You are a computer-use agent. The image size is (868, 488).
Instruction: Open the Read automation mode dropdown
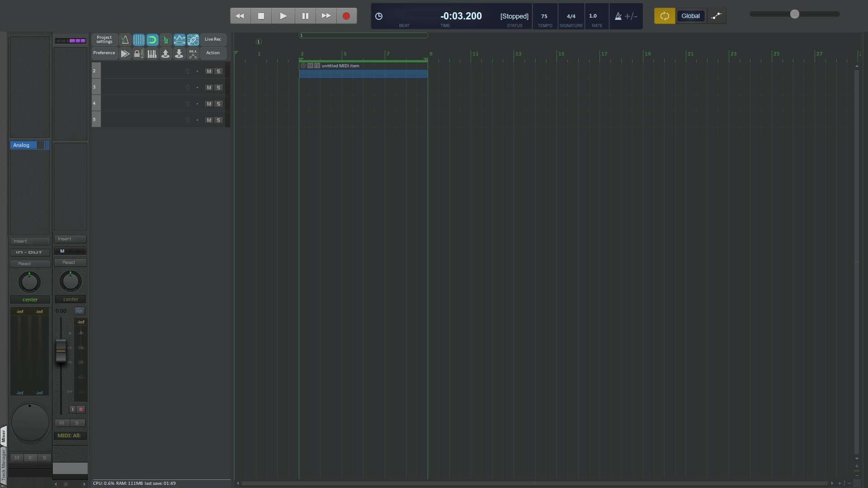pyautogui.click(x=70, y=263)
